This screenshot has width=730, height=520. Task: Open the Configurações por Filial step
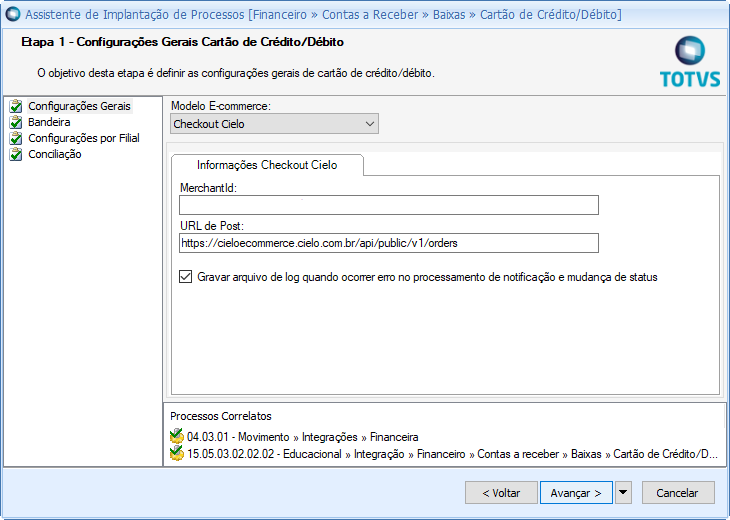tap(84, 138)
